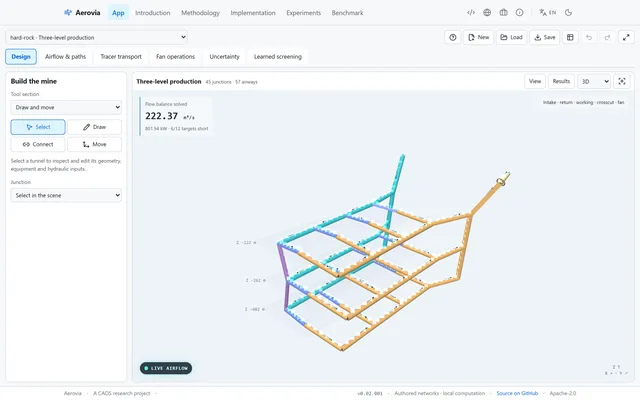The width and height of the screenshot is (640, 400).
Task: Click the View button in scene header
Action: click(535, 81)
